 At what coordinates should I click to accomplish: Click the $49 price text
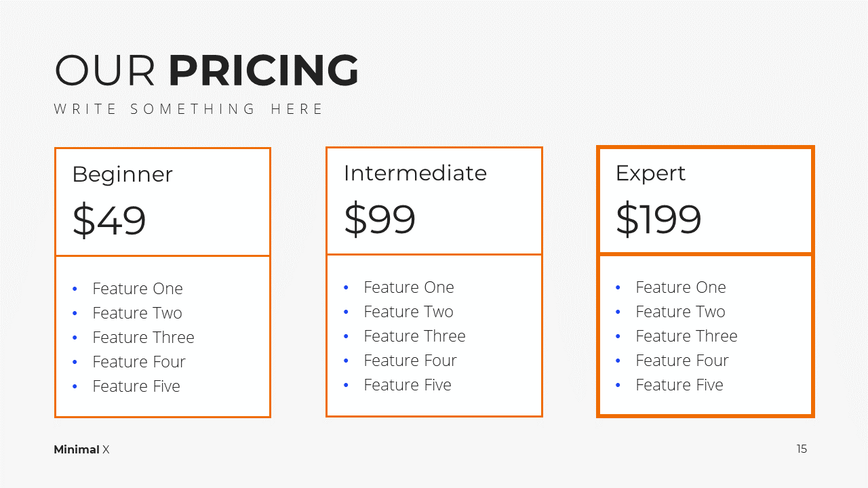pos(109,220)
